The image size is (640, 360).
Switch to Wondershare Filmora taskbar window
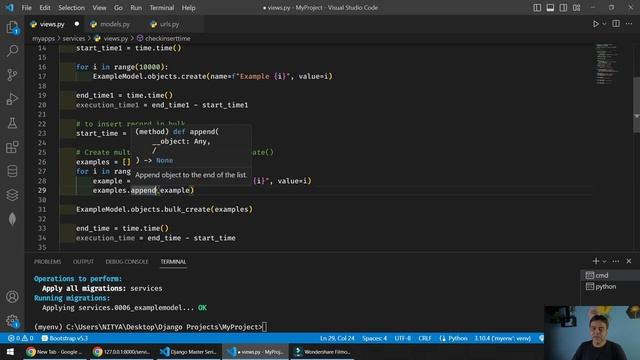[x=322, y=352]
